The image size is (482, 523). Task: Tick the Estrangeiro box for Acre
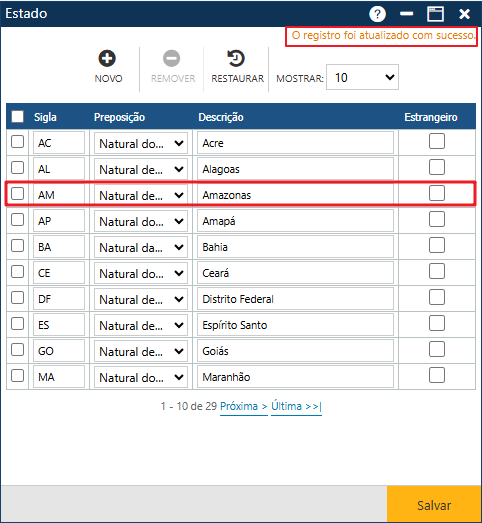click(437, 141)
